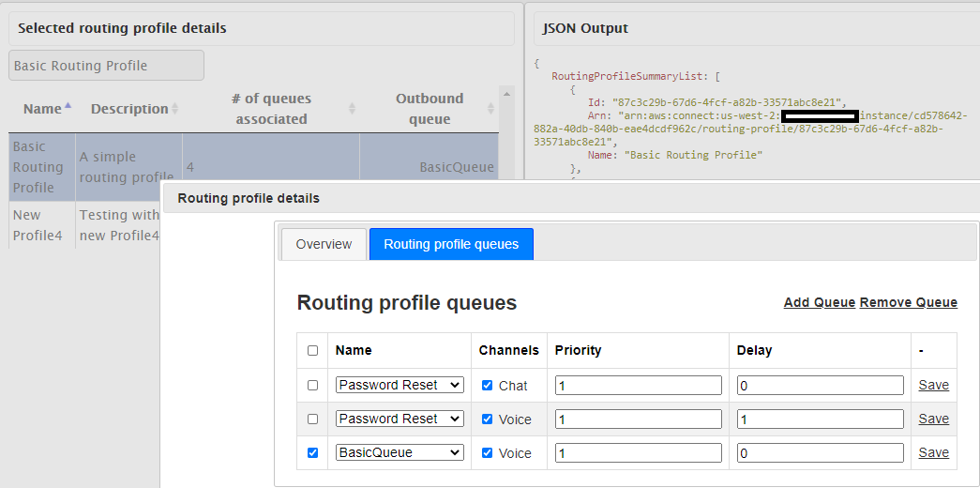Click the Basic Routing Profile text field

point(106,66)
